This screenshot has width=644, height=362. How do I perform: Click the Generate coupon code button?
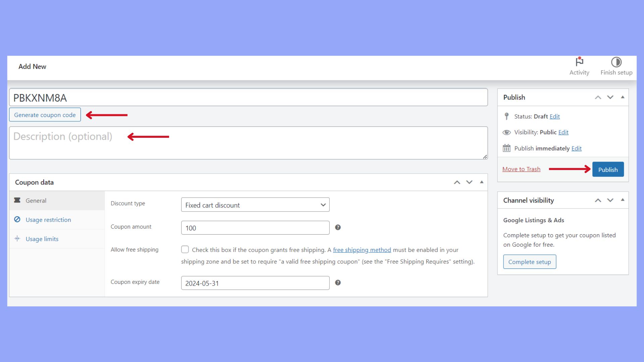pos(45,115)
